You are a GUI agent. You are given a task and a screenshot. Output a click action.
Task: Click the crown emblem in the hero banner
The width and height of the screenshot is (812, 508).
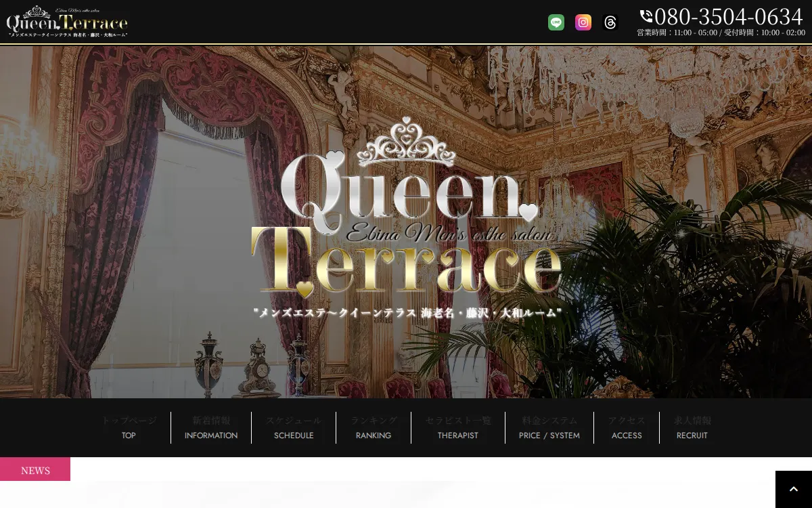point(406,142)
